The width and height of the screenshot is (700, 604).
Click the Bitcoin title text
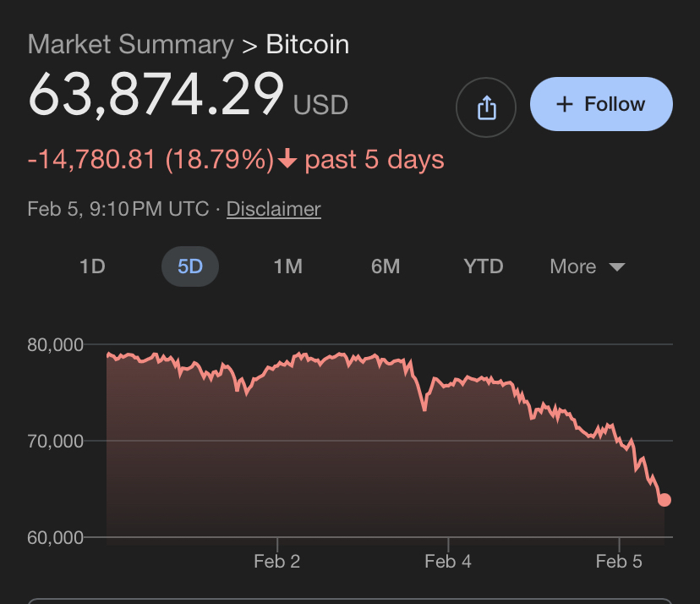pos(308,45)
